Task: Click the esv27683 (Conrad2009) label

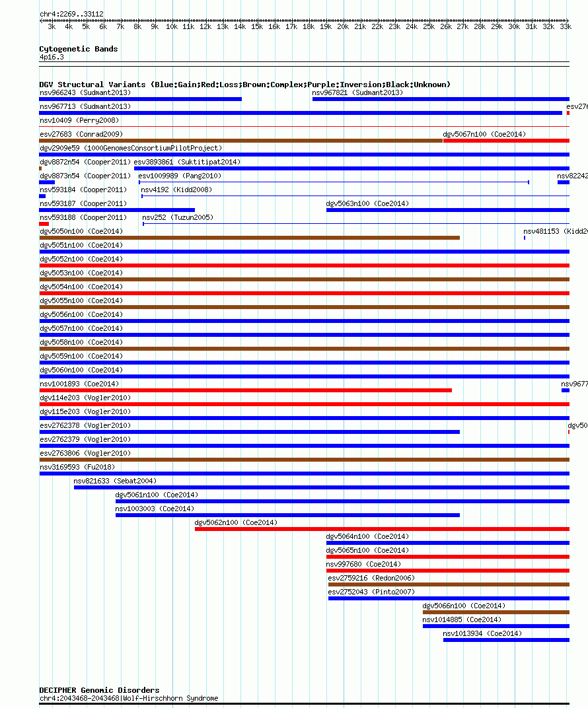Action: [x=81, y=134]
